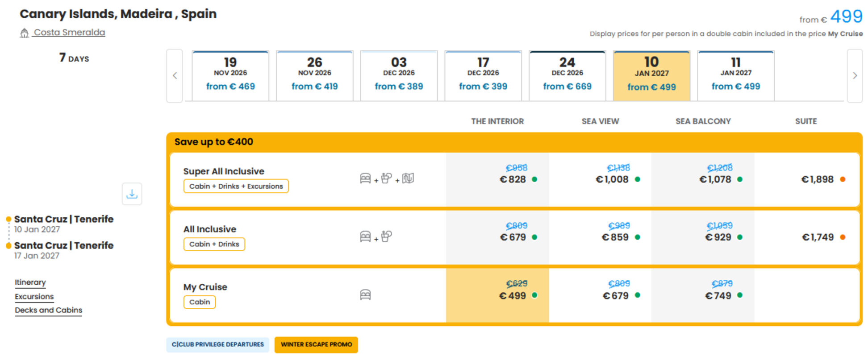Select the 03 Dec 2026 departure tab
The image size is (868, 357).
[x=399, y=76]
